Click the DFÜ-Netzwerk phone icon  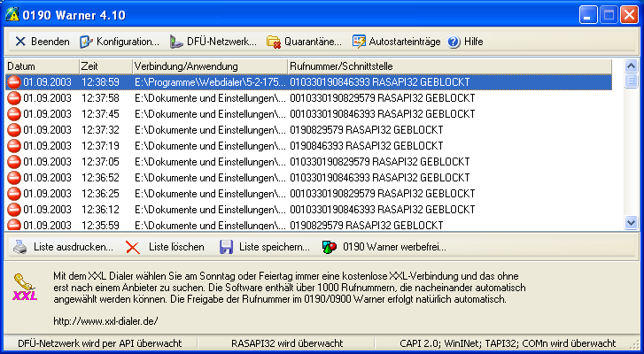point(176,42)
